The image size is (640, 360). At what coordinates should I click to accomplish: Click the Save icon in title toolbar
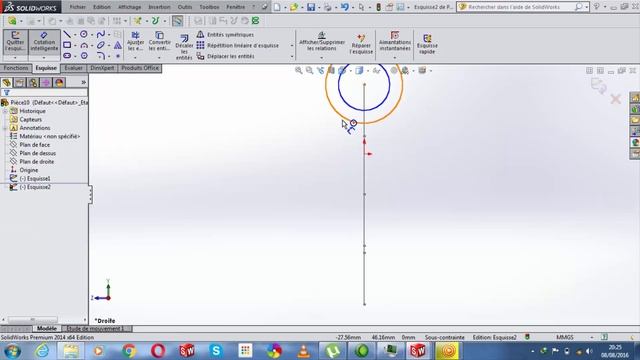(x=311, y=7)
